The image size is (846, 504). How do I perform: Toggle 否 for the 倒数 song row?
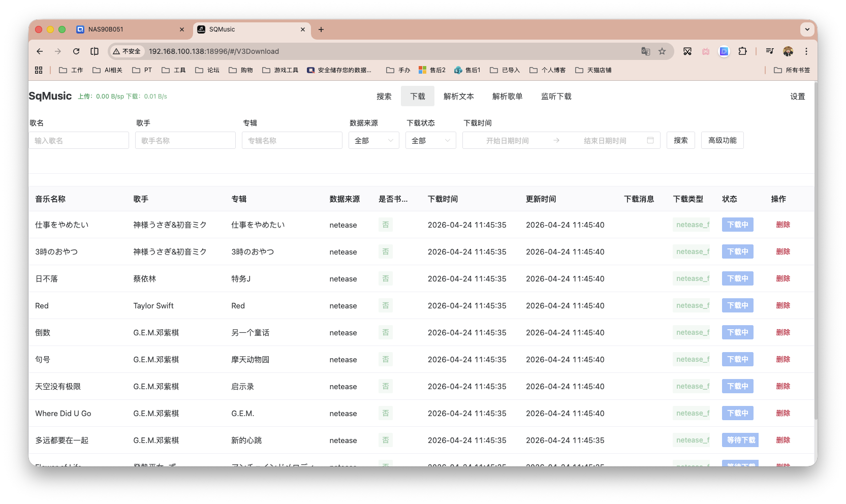pos(385,332)
